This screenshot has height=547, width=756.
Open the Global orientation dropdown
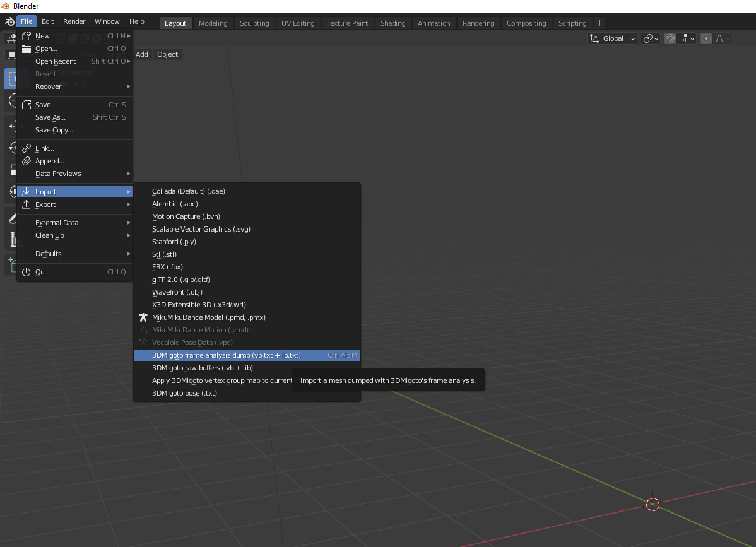(x=613, y=38)
